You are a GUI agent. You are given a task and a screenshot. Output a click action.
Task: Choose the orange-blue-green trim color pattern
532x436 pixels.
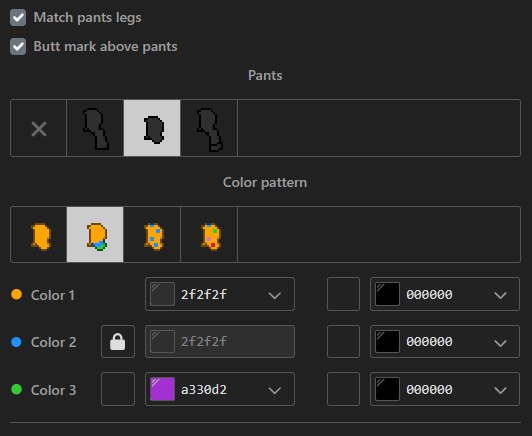pos(95,235)
